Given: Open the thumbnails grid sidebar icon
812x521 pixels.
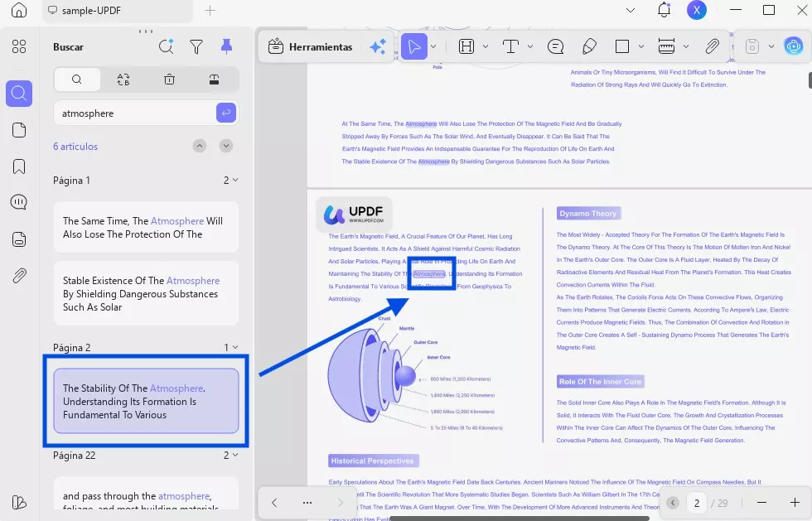Looking at the screenshot, I should [x=18, y=46].
